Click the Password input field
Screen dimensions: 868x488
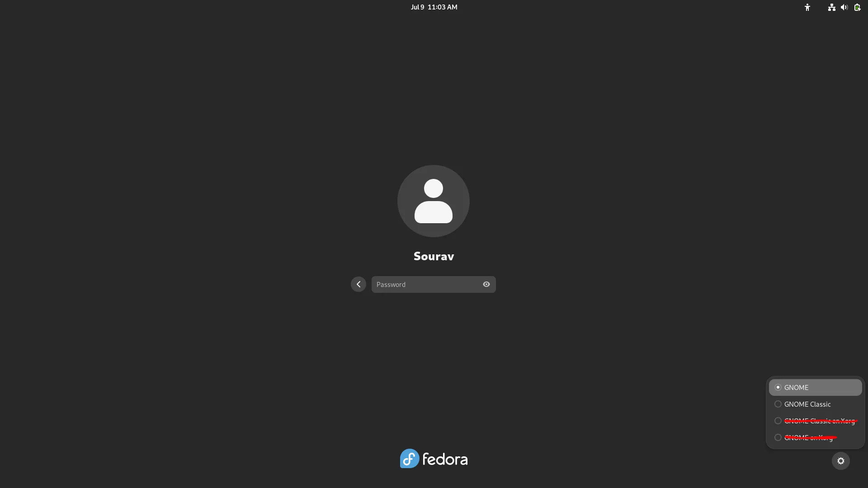(434, 284)
